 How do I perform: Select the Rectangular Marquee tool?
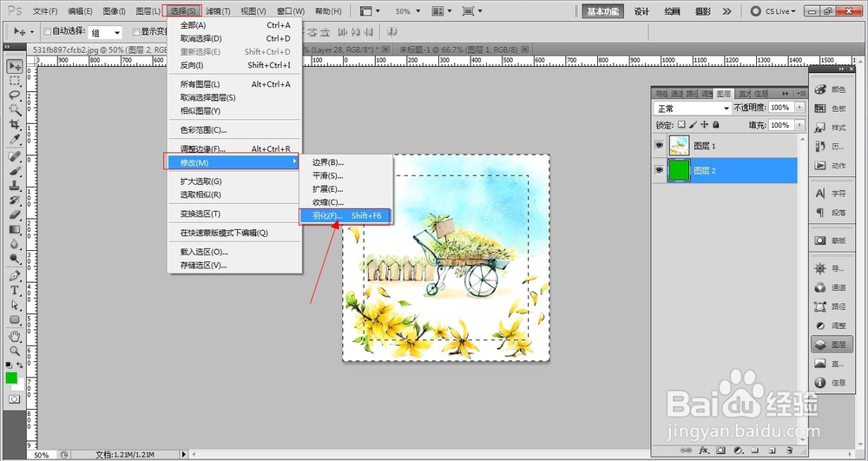[x=15, y=81]
